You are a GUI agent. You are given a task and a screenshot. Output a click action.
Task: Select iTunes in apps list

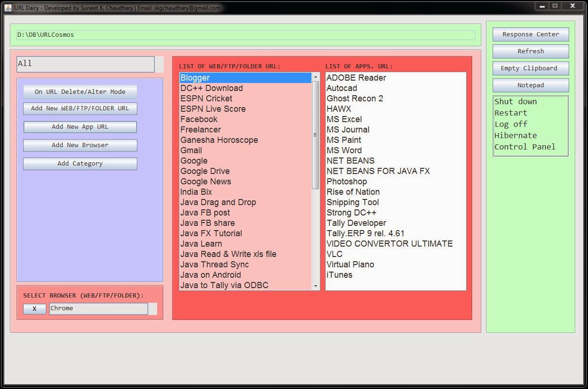point(395,275)
